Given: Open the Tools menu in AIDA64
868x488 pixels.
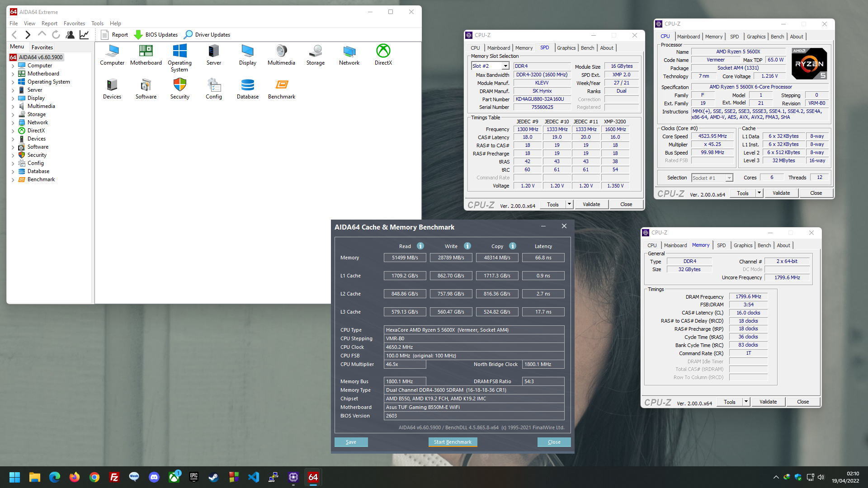Looking at the screenshot, I should 97,23.
